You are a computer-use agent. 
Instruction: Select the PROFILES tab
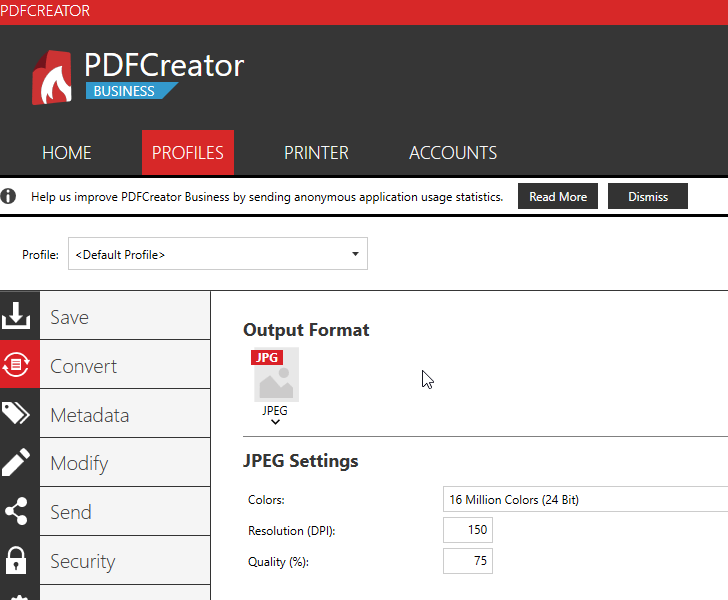[x=188, y=153]
